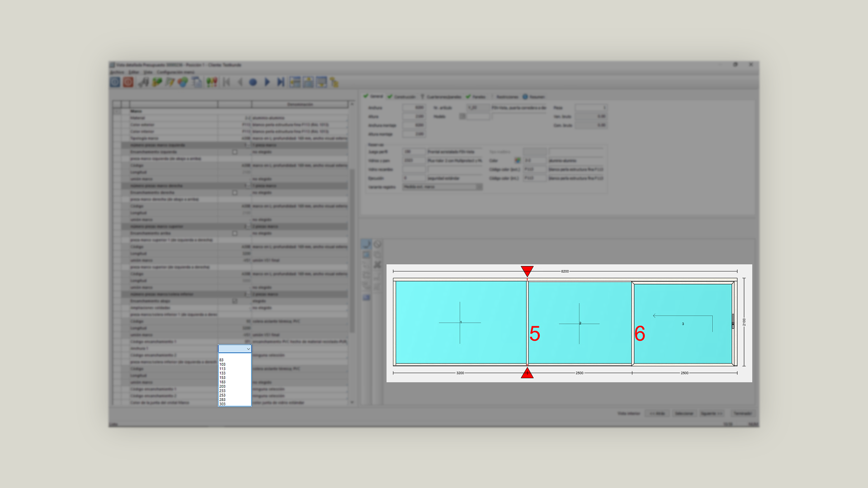
Task: Toggle the Ensanchamiento arriba checkbox
Action: 235,234
